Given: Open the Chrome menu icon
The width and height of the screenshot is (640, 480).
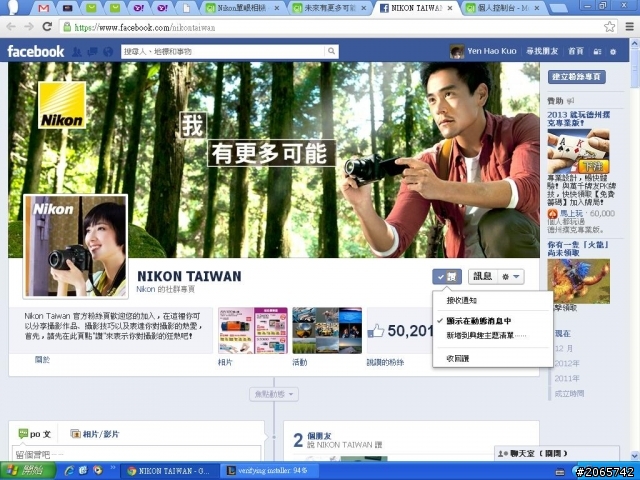Looking at the screenshot, I should (x=630, y=27).
